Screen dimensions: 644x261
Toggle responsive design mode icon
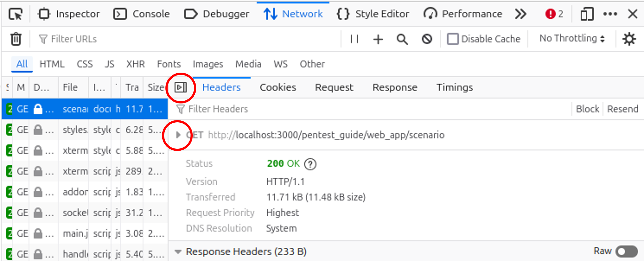click(587, 14)
